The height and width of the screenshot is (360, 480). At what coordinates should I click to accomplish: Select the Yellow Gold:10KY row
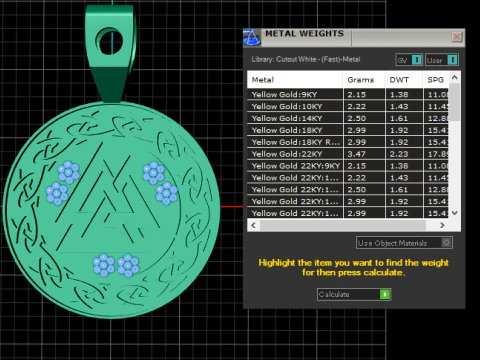pyautogui.click(x=348, y=106)
